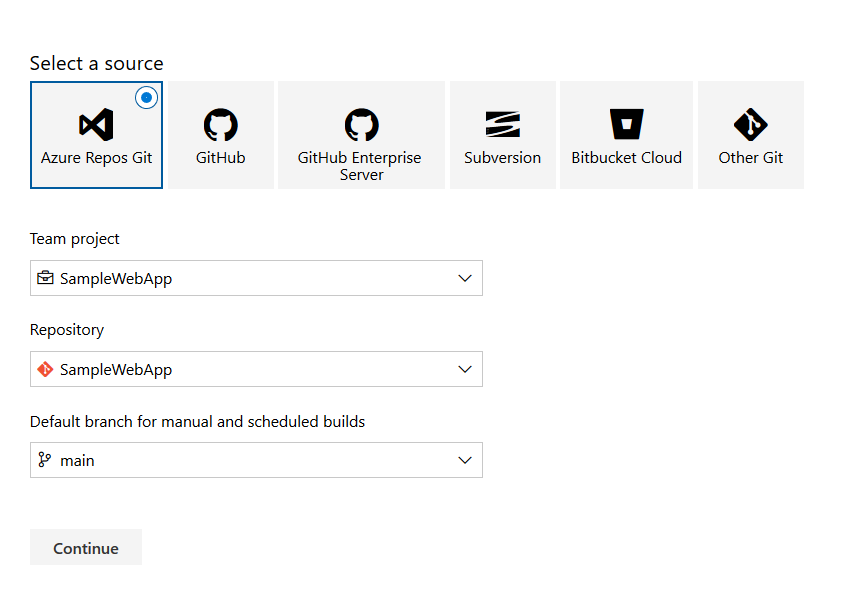Open the default branch dropdown showing main
The height and width of the screenshot is (614, 847).
(256, 460)
